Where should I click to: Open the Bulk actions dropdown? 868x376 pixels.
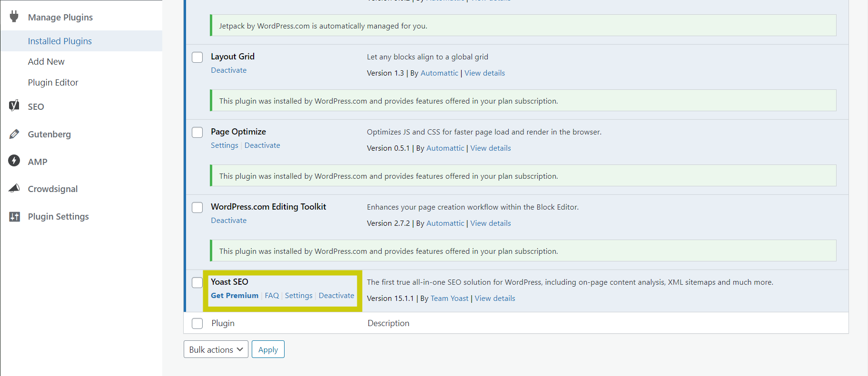point(216,349)
